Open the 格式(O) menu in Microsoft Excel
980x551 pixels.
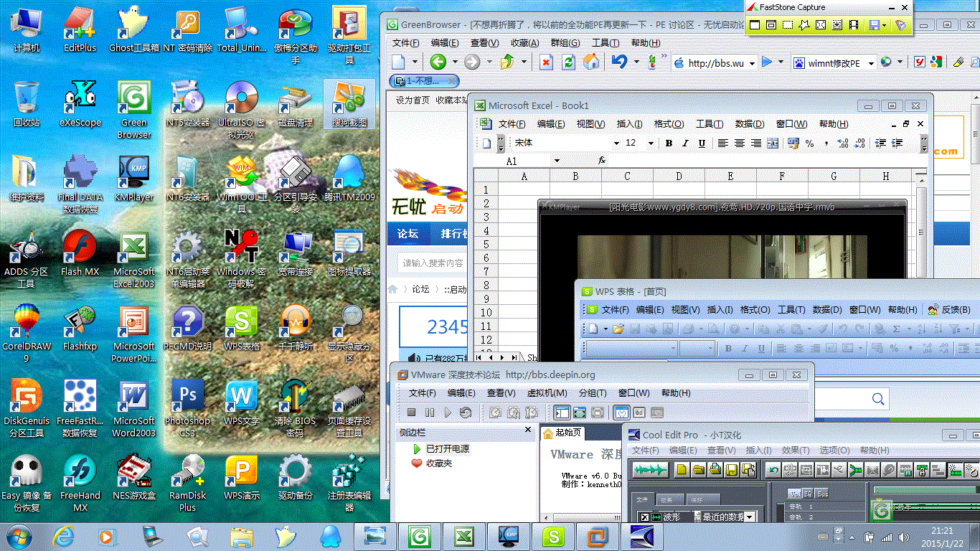(669, 124)
